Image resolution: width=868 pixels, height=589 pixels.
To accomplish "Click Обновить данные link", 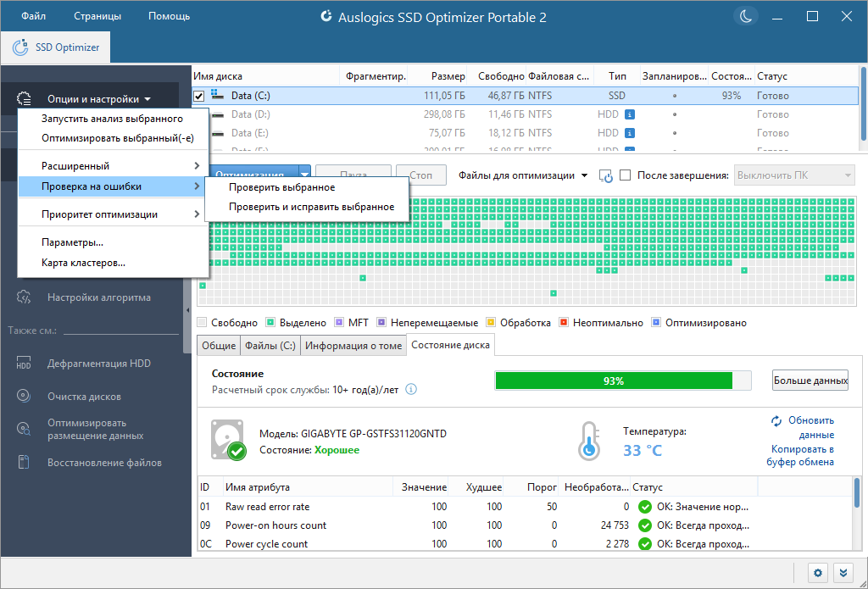I will click(802, 427).
